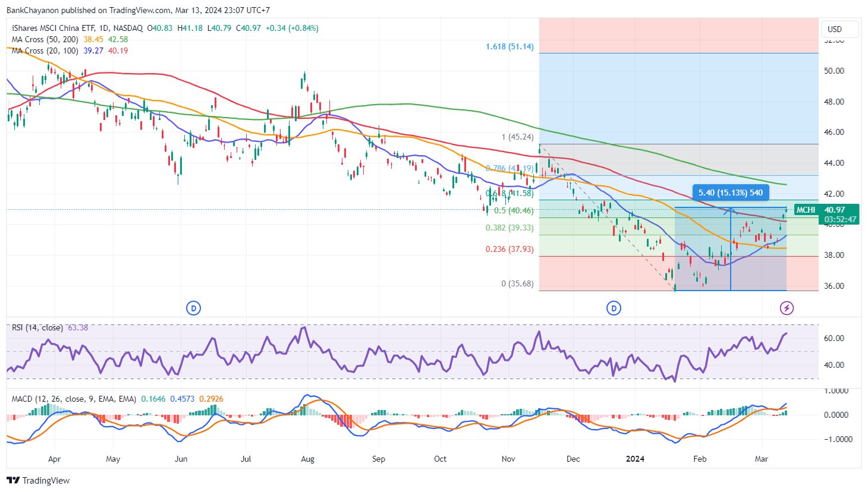Click the Mar label on the time axis

(761, 459)
